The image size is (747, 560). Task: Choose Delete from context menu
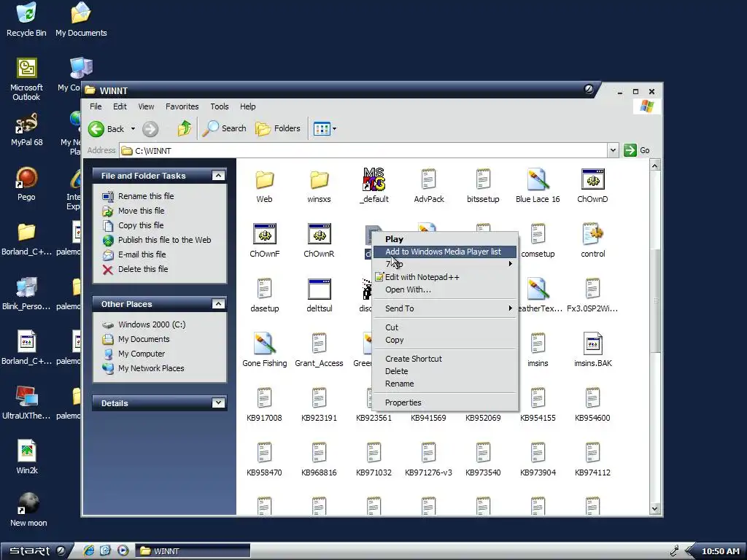coord(444,371)
